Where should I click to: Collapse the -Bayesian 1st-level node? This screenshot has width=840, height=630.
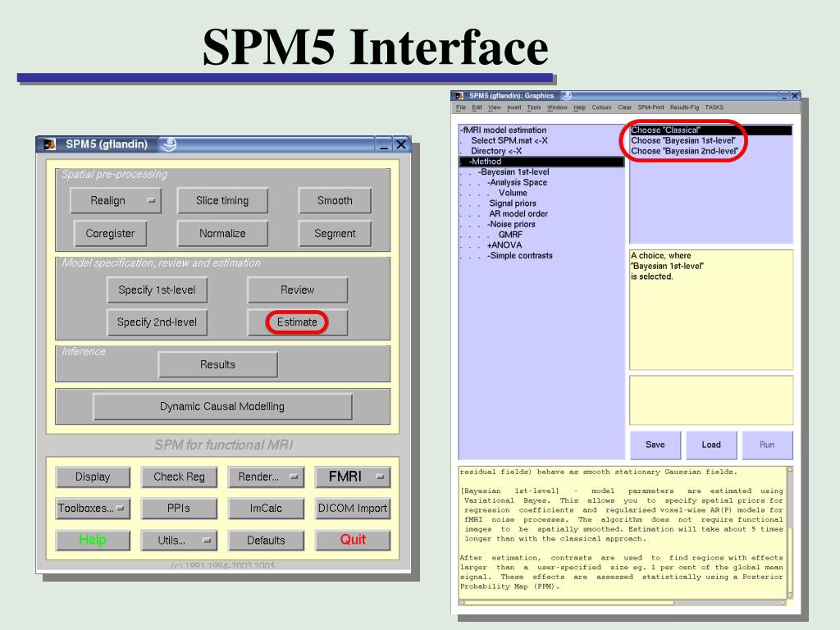[x=514, y=172]
